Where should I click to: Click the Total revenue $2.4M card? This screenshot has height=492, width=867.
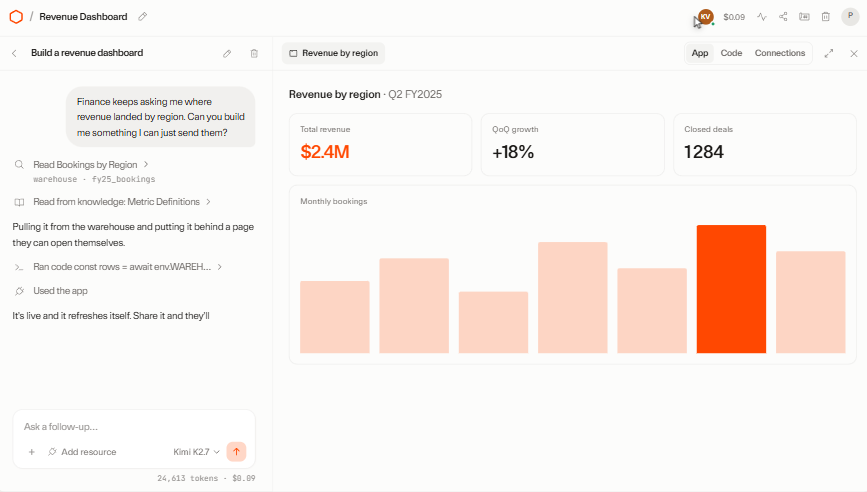click(x=380, y=145)
